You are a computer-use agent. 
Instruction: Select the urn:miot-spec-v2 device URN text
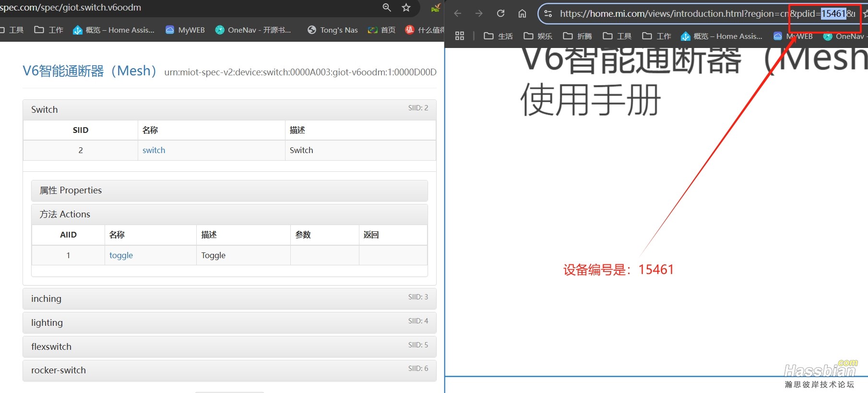300,72
